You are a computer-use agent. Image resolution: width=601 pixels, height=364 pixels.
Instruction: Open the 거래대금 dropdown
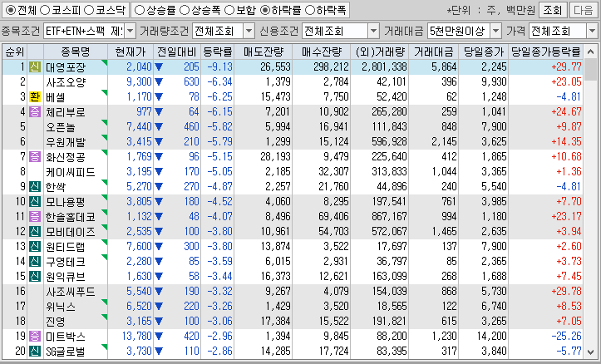click(496, 31)
